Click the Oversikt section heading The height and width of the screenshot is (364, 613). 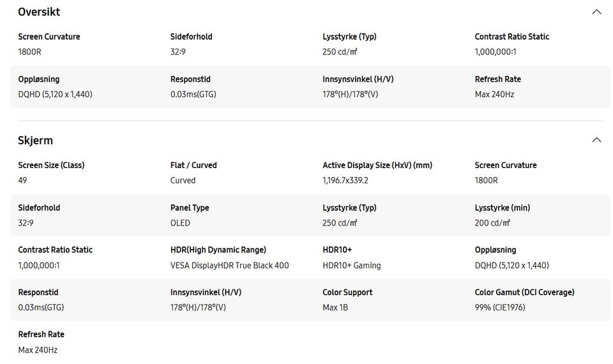click(x=39, y=11)
